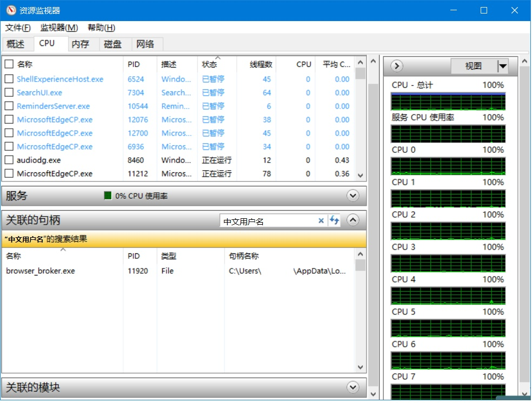
Task: Open the 文件(F) menu
Action: (18, 28)
